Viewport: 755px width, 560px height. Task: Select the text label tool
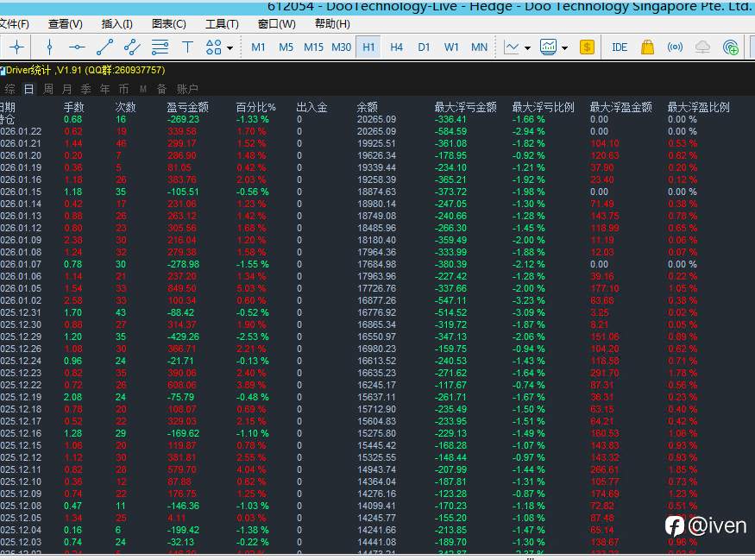(x=187, y=47)
